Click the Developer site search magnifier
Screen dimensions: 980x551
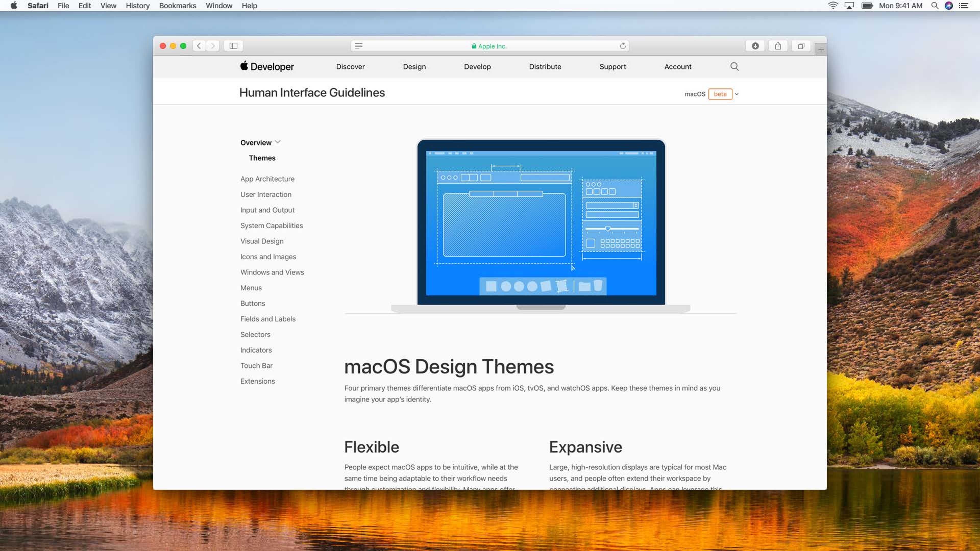(x=734, y=67)
